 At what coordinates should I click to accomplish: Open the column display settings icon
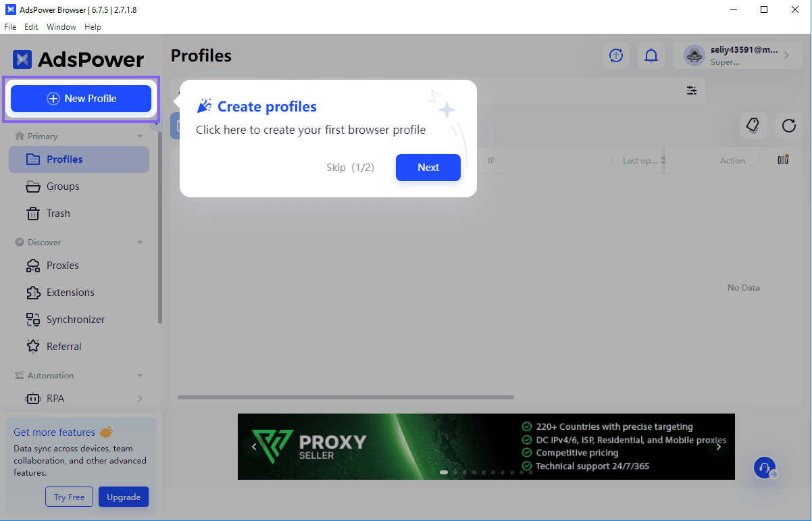coord(782,160)
